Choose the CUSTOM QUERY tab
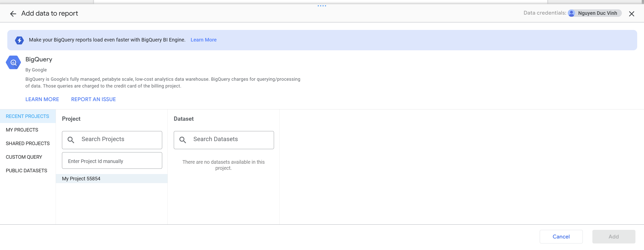 (x=28, y=157)
